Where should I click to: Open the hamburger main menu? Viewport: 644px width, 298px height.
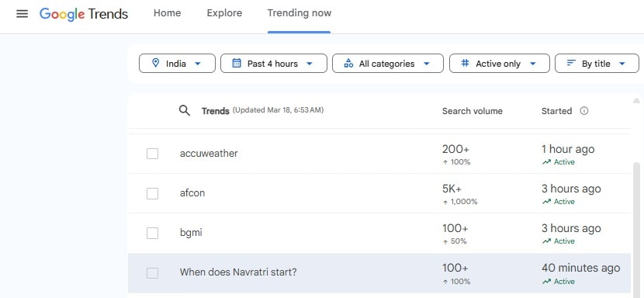pos(23,13)
